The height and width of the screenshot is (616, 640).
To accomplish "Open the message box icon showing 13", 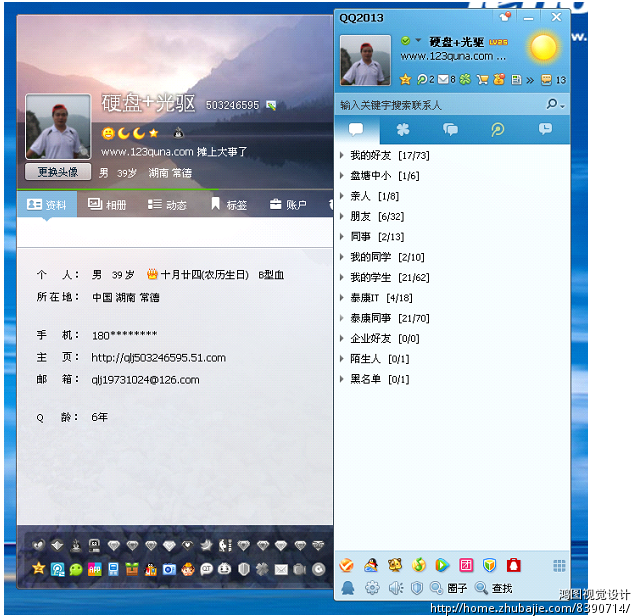I will 553,80.
